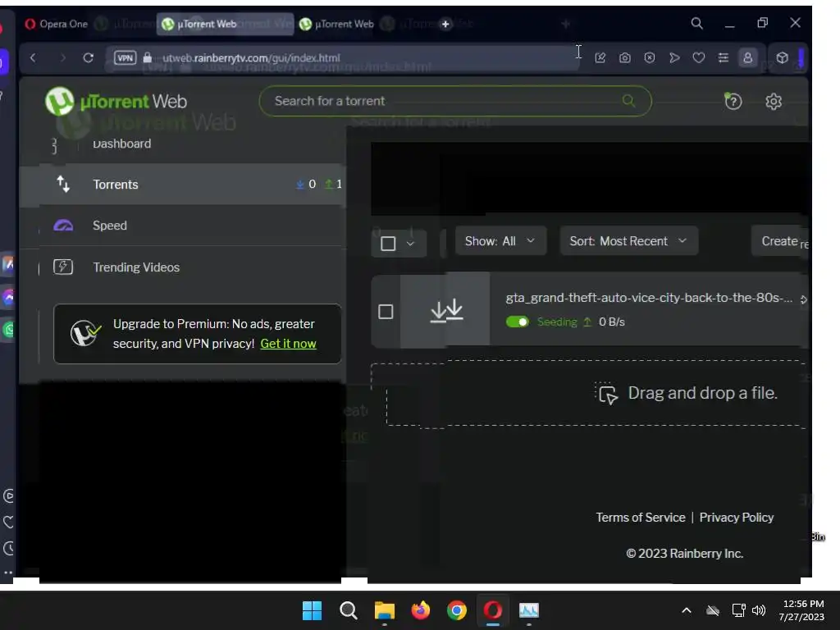Open the uTorrent Web logo home

pyautogui.click(x=116, y=101)
